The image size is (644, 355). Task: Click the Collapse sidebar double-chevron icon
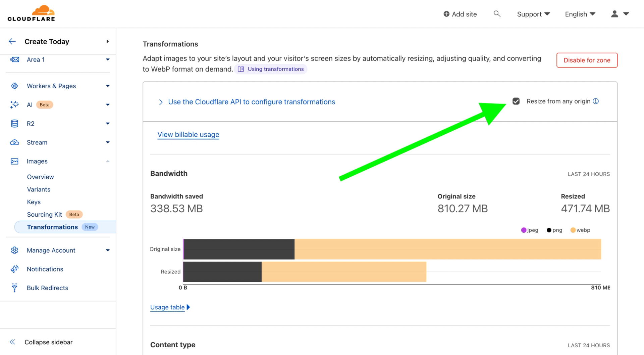tap(12, 342)
